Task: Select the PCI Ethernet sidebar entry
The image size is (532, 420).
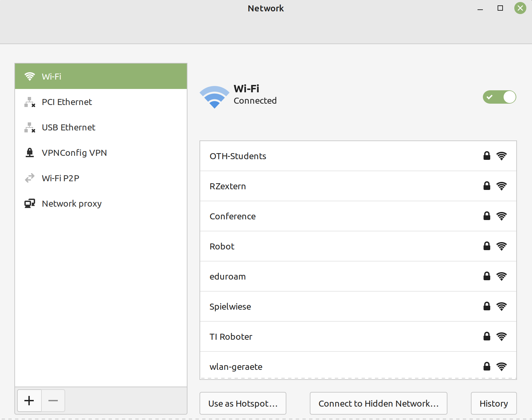Action: [67, 102]
